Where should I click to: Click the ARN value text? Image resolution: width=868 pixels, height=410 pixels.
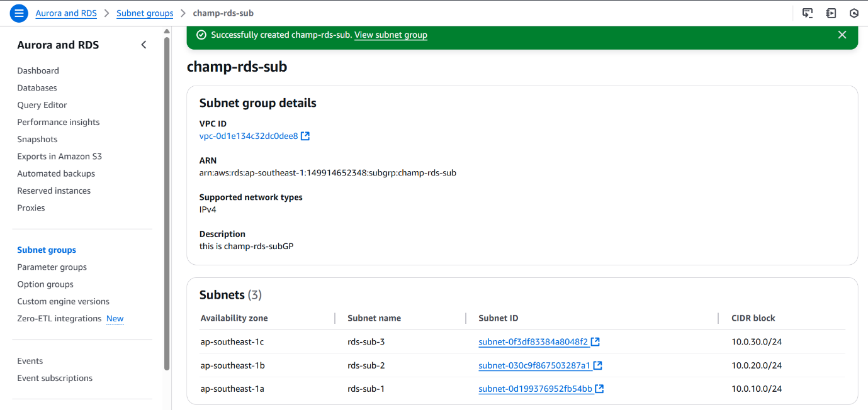(328, 173)
